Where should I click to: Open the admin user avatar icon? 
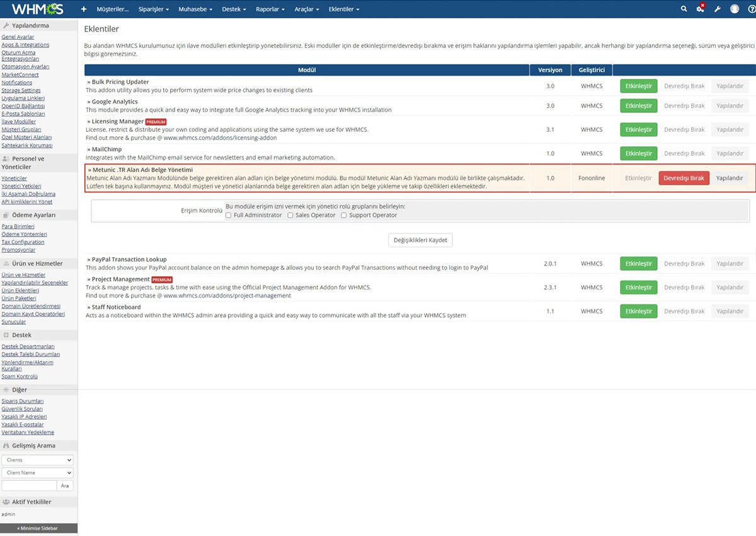click(735, 9)
